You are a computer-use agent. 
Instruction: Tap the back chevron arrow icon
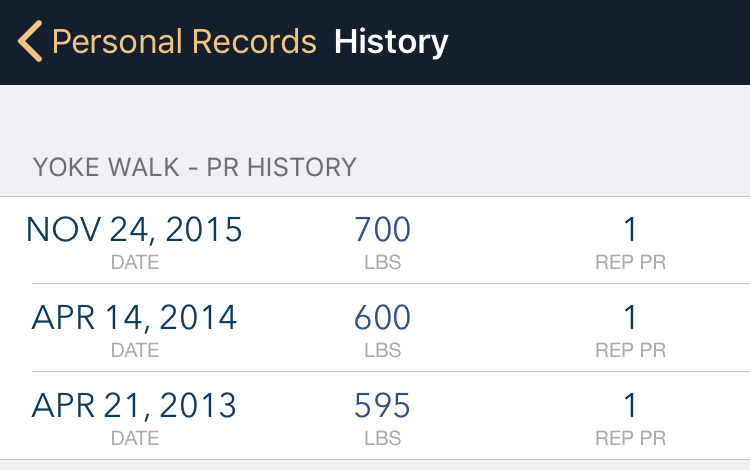point(30,41)
